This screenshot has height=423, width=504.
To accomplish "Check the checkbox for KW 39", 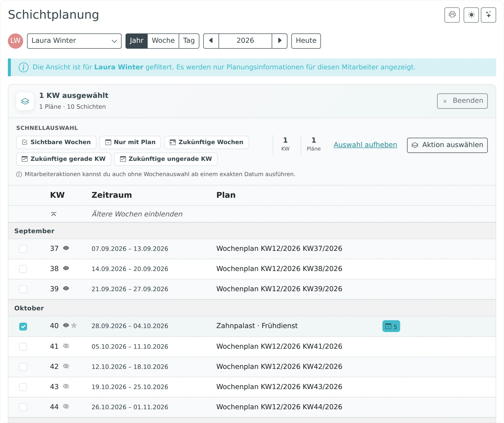I will click(x=23, y=289).
